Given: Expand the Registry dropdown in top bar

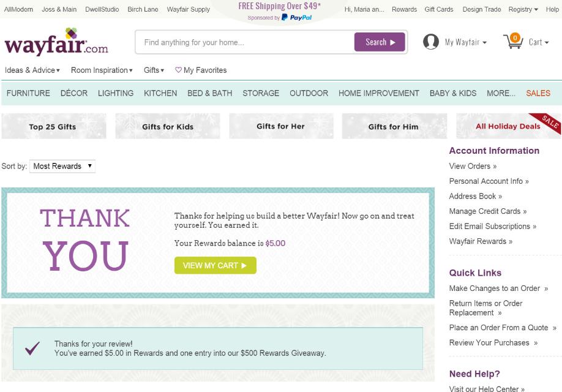Looking at the screenshot, I should click(523, 9).
